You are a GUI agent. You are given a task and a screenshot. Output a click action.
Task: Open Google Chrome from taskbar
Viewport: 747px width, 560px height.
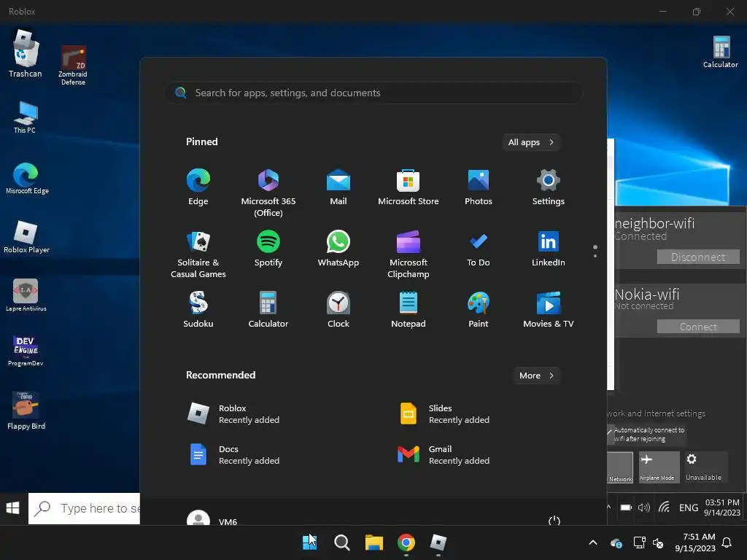point(406,542)
